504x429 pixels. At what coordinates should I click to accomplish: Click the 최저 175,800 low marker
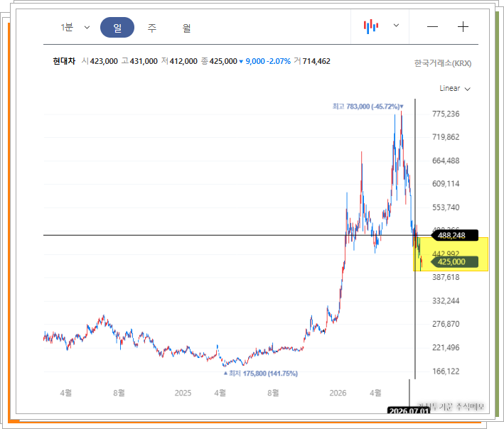(261, 374)
